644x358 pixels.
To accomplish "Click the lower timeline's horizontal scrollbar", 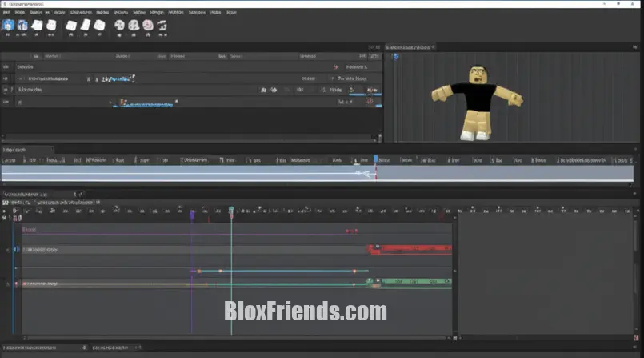I will tap(236, 338).
